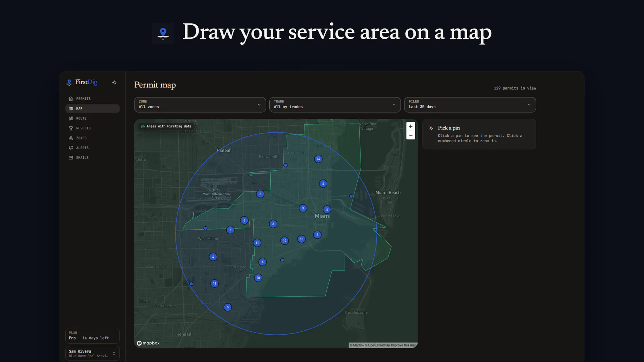Click the Mapbox attribution link
Viewport: 644px width, 362px height.
coord(357,345)
